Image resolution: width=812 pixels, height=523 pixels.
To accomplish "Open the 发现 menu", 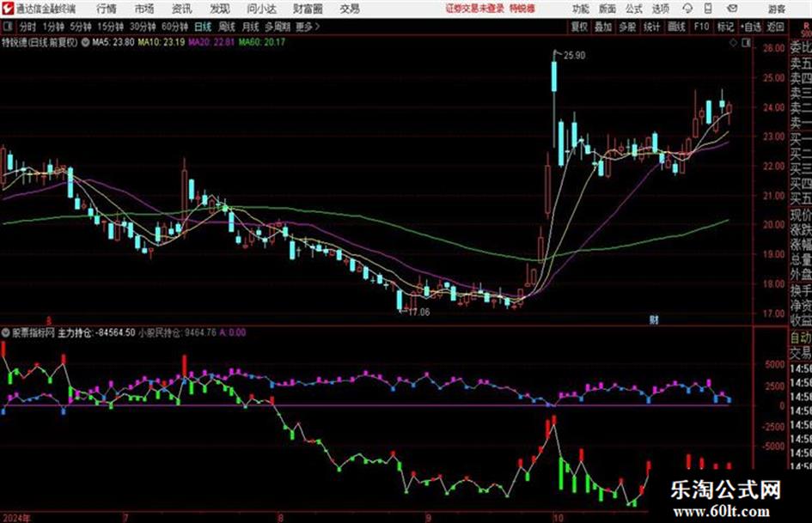I will (x=220, y=9).
